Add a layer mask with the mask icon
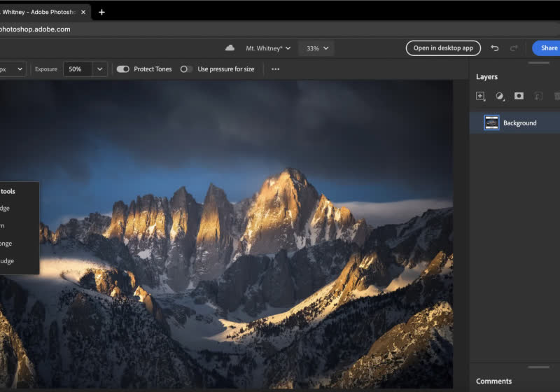Image resolution: width=560 pixels, height=392 pixels. pos(519,96)
